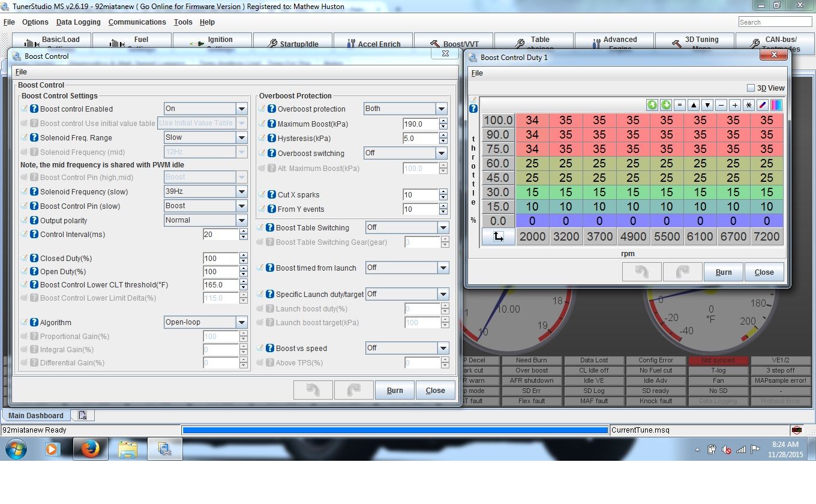This screenshot has height=504, width=816.
Task: Open the Algorithm dropdown
Action: pyautogui.click(x=241, y=323)
